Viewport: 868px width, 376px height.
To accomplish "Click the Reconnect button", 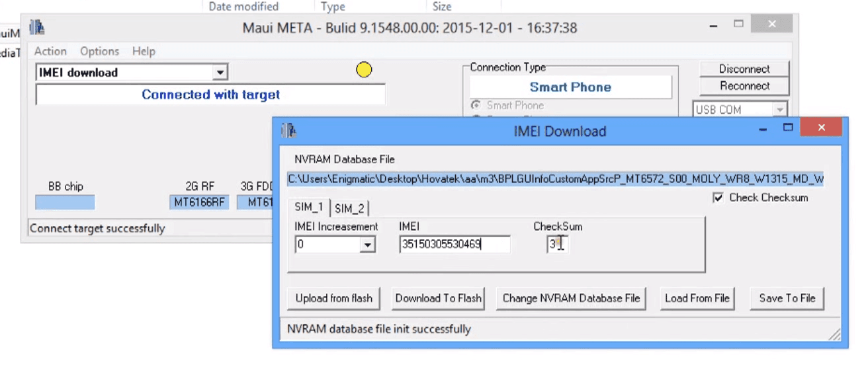I will coord(744,86).
